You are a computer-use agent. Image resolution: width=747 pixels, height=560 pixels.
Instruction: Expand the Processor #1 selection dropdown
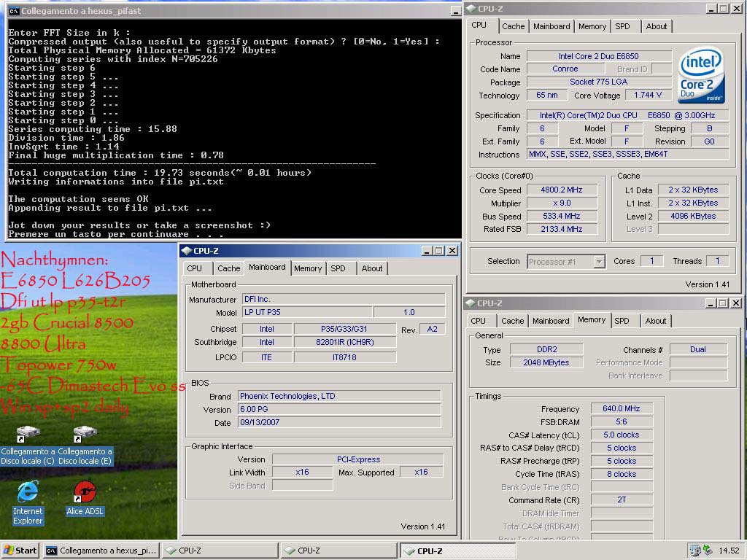(600, 262)
